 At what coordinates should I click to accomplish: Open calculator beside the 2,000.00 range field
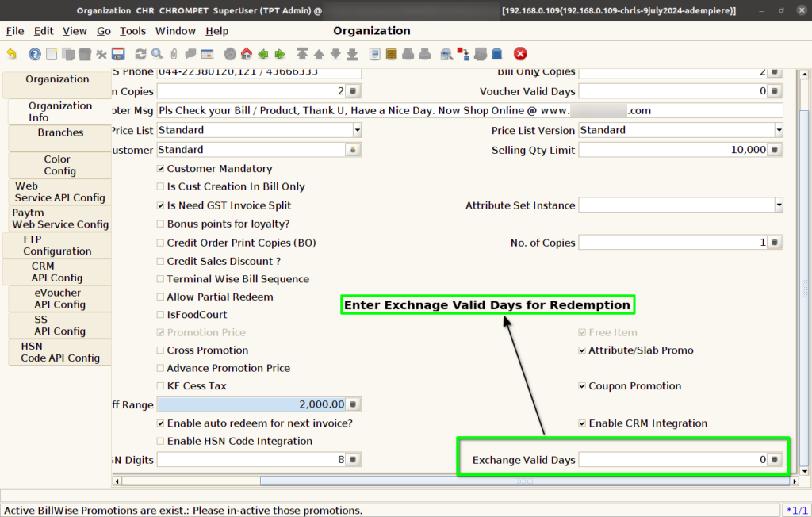pyautogui.click(x=353, y=404)
